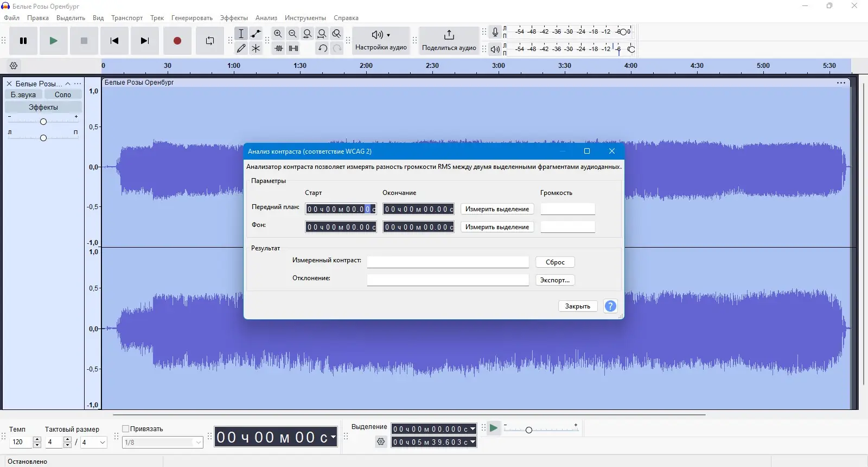Click the Поделиться аудио button
This screenshot has height=467, width=868.
[x=449, y=41]
